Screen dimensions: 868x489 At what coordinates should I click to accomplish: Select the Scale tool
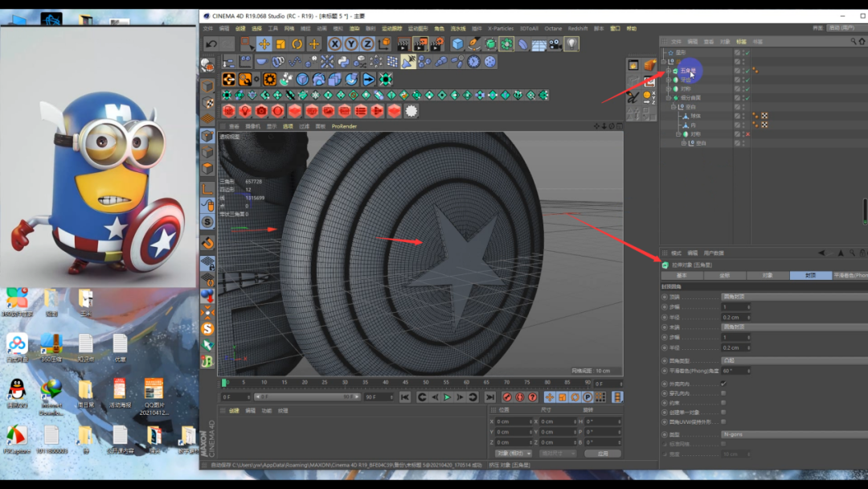pos(280,43)
